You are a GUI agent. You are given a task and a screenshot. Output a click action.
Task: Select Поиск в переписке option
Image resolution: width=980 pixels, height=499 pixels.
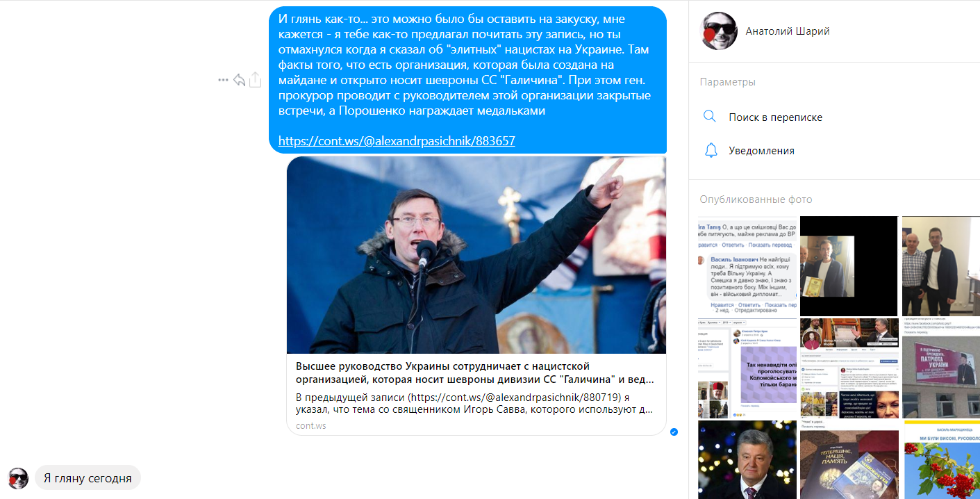tap(775, 117)
